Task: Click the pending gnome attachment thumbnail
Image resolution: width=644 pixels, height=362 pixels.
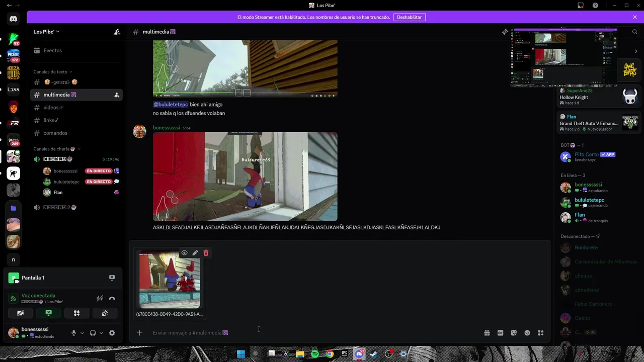Action: 170,280
